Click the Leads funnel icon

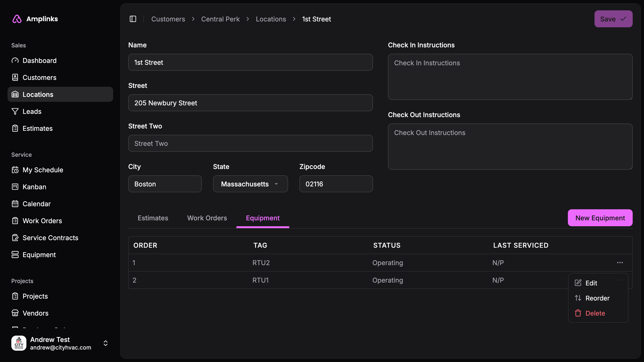[x=15, y=111]
